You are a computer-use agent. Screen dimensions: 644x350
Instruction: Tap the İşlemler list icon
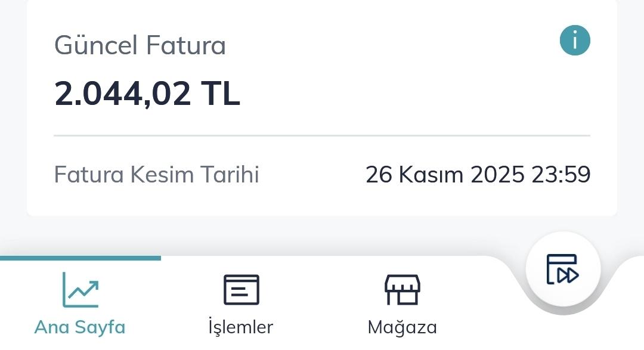(241, 290)
